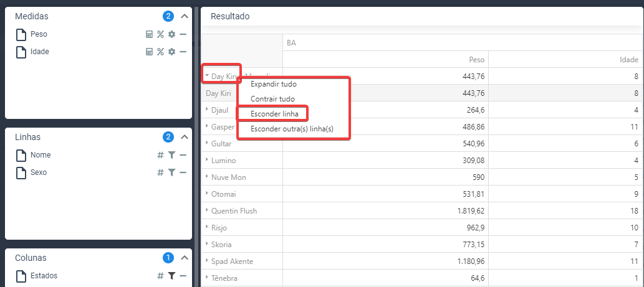Screen dimensions: 644x287
Task: Click the calculator icon for Idade
Action: (x=150, y=52)
